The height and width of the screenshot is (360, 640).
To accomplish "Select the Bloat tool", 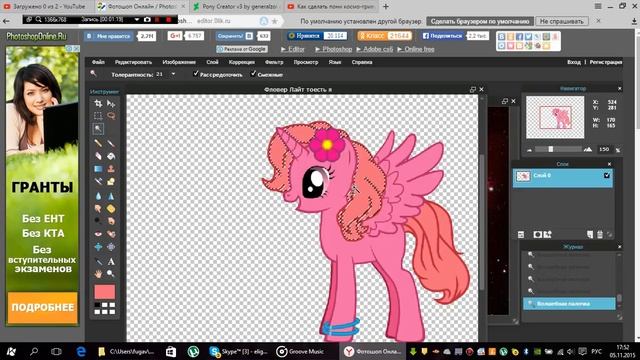I will 98,247.
